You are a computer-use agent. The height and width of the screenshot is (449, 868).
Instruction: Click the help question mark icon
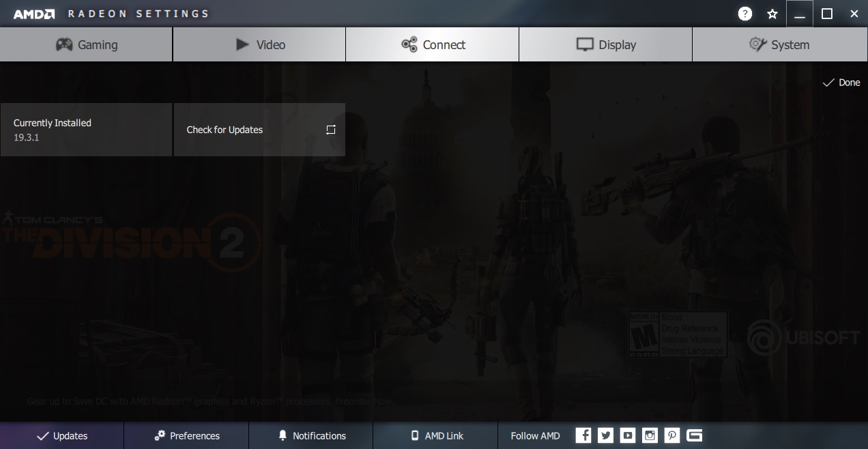[745, 14]
